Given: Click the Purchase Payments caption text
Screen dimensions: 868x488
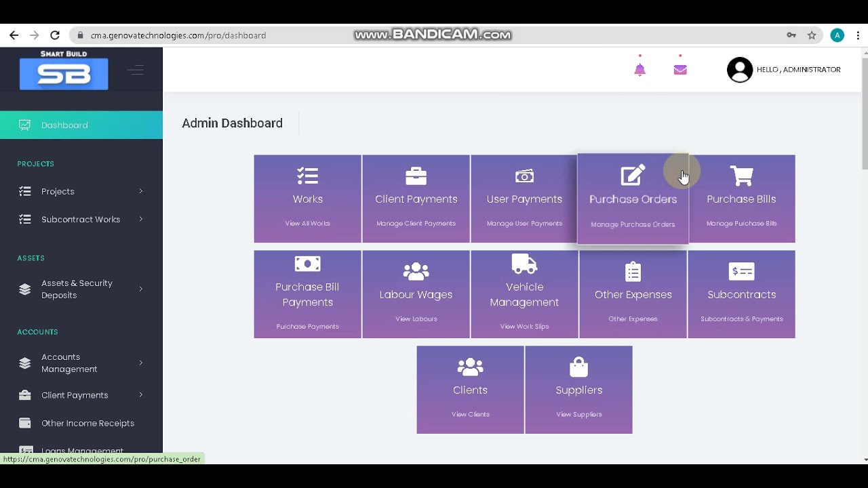Looking at the screenshot, I should point(307,327).
